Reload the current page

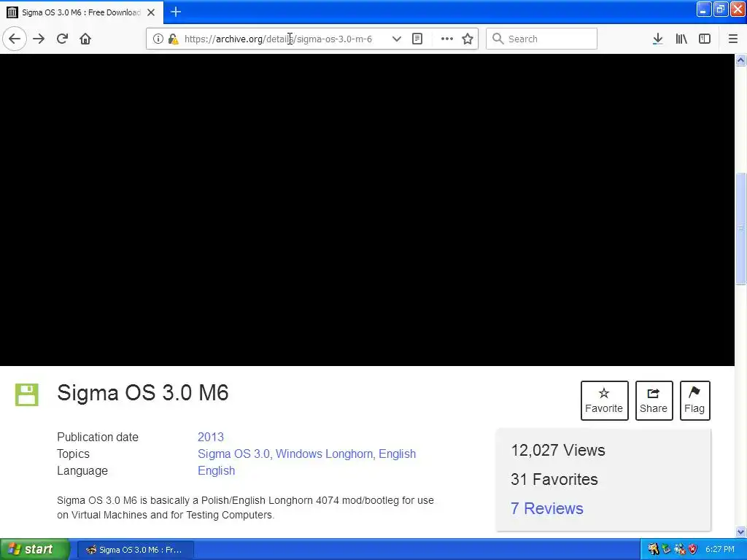coord(63,39)
